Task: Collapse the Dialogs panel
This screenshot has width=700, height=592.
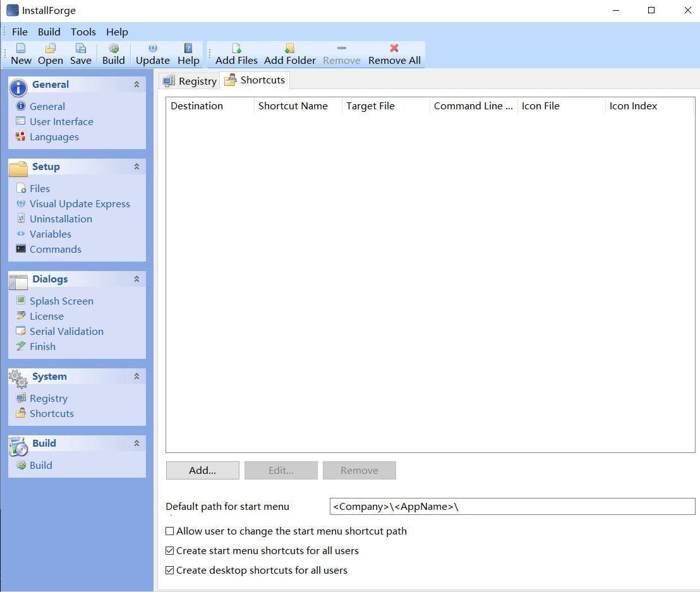Action: coord(136,279)
